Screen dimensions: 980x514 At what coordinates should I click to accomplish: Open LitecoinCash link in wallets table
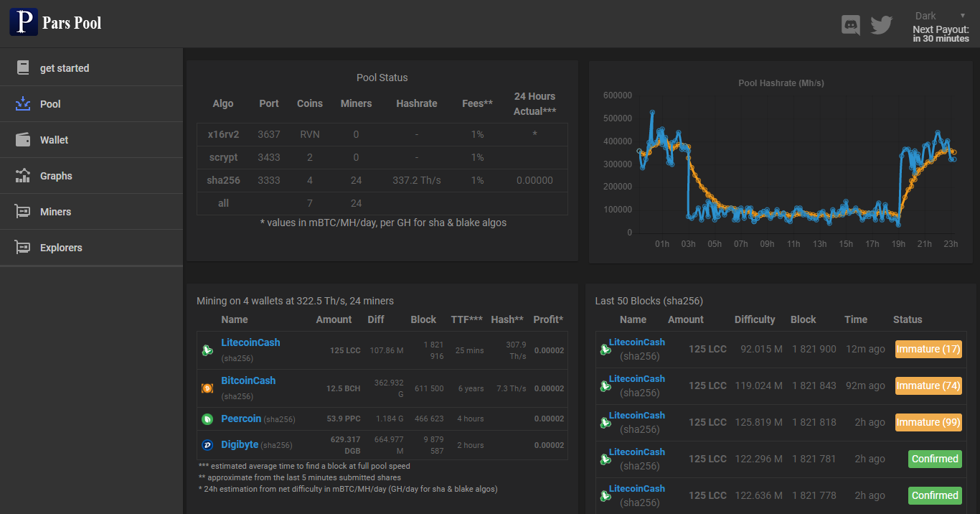[250, 342]
